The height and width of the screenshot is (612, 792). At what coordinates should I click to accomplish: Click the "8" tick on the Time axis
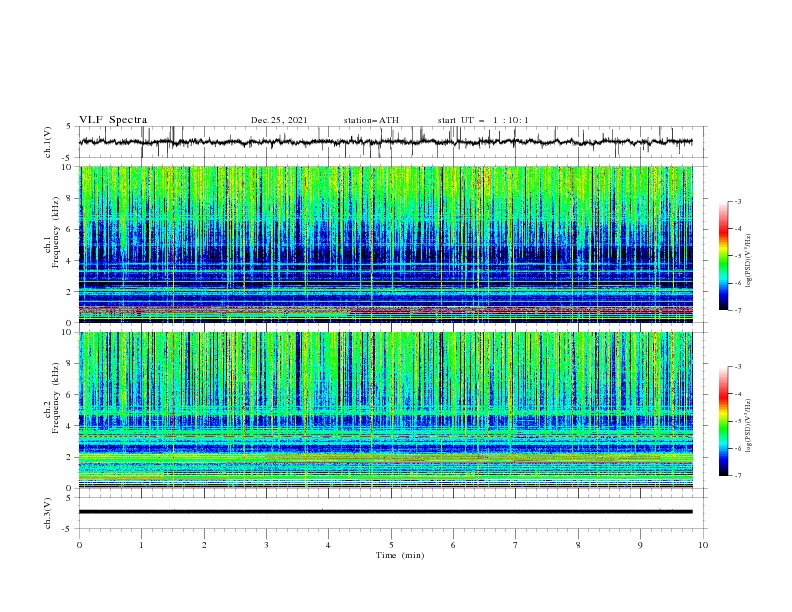click(x=578, y=545)
